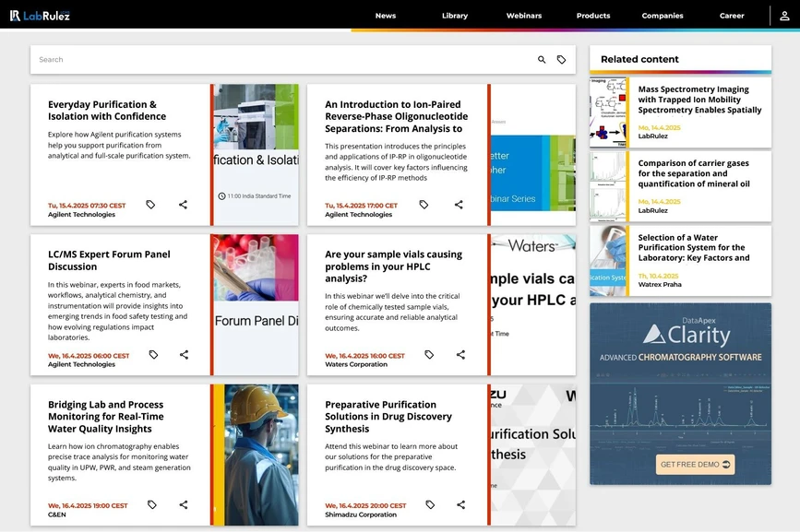Click tag icon on Preparative Purification card
The height and width of the screenshot is (532, 800).
430,504
